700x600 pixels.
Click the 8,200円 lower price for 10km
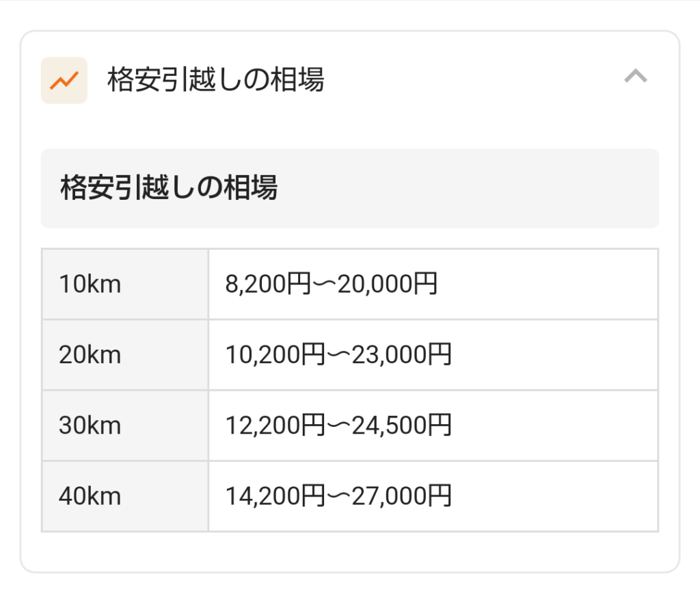click(x=268, y=284)
